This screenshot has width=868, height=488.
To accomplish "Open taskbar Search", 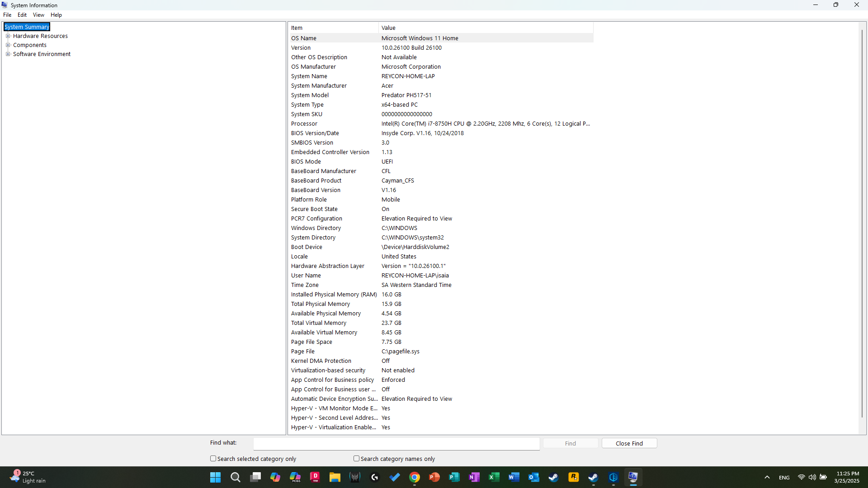I will (x=235, y=477).
